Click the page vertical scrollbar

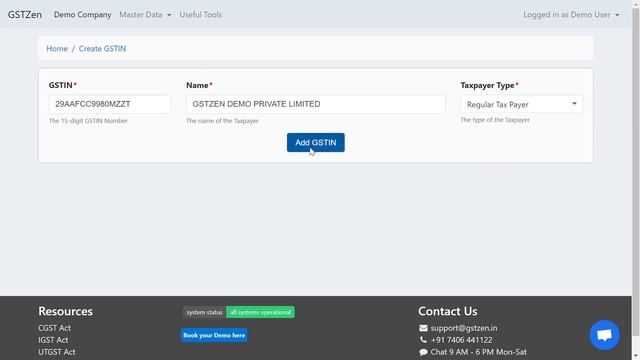coord(636,171)
